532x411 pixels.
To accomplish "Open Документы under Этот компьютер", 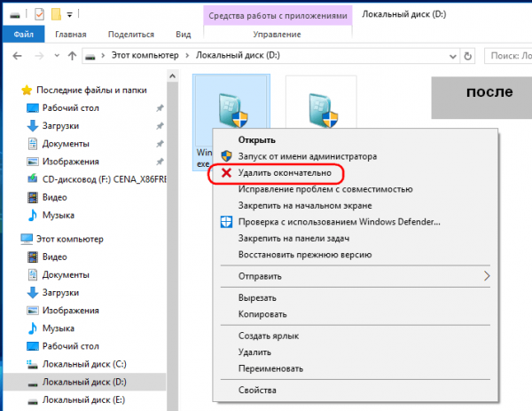I will (x=66, y=274).
